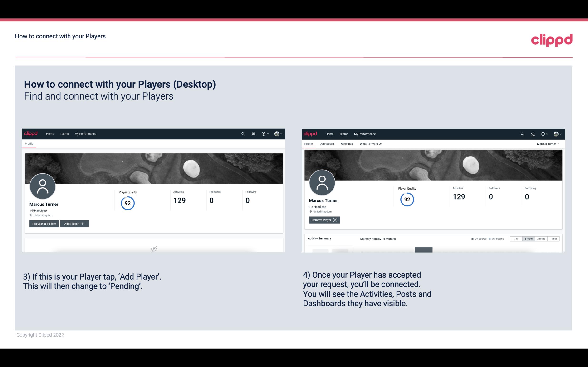Click the 'Dashboard' tab on right panel
The height and width of the screenshot is (367, 588).
[327, 144]
